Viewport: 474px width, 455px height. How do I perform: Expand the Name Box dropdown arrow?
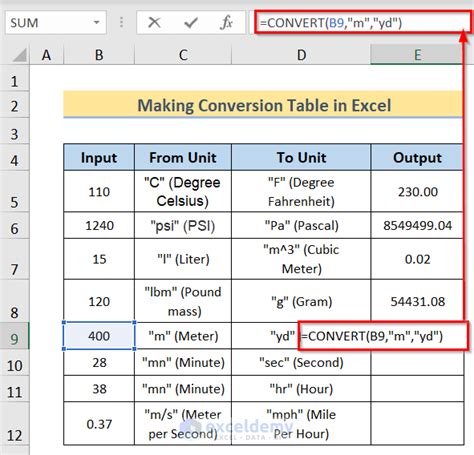pyautogui.click(x=97, y=23)
